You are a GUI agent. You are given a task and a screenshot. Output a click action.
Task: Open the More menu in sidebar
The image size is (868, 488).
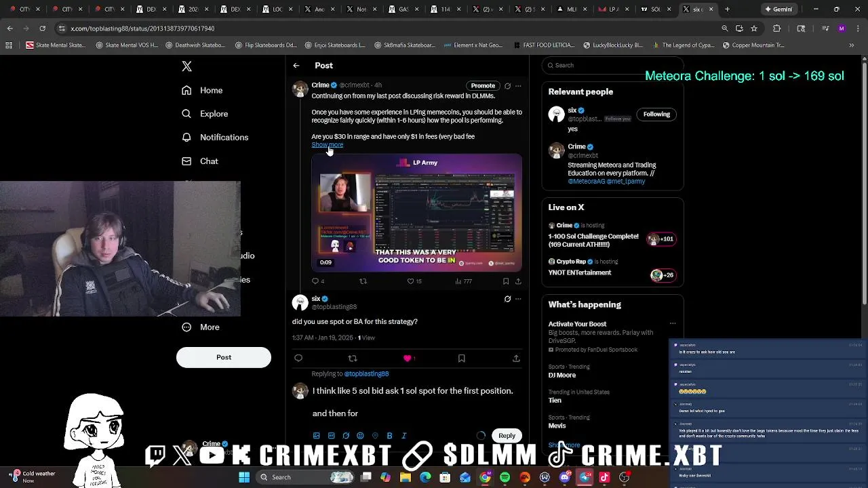point(201,327)
